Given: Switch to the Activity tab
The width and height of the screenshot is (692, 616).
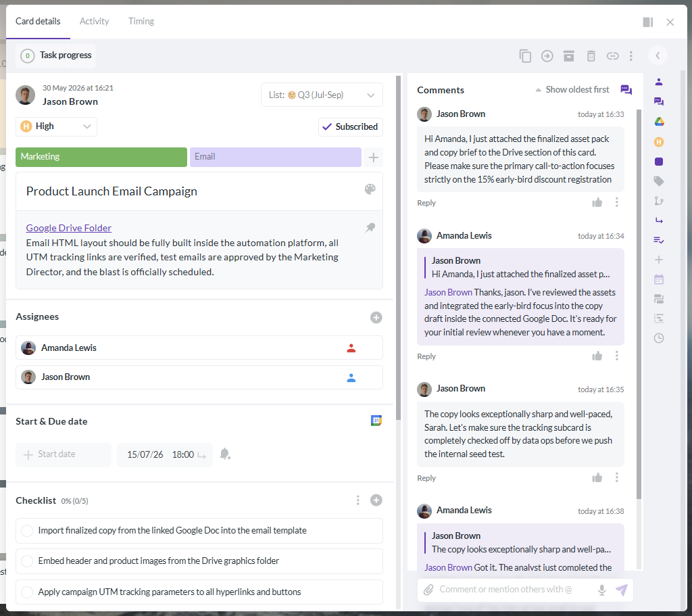Looking at the screenshot, I should pos(94,21).
